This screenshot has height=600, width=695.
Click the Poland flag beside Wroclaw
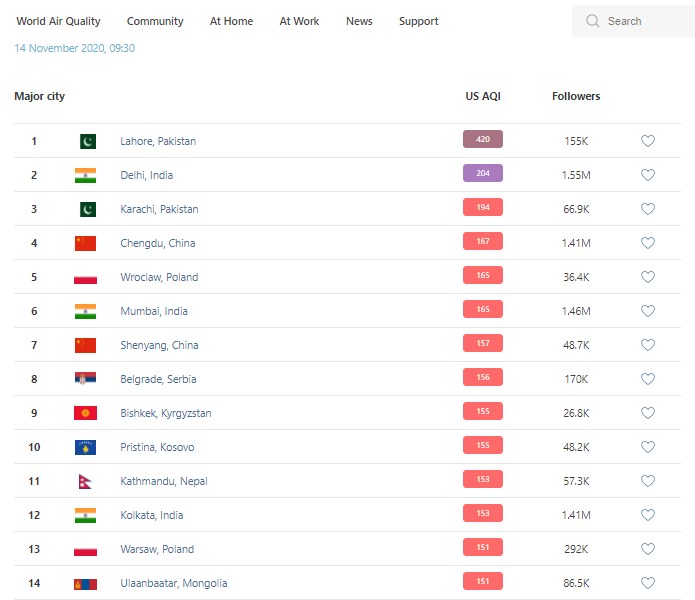pos(86,277)
